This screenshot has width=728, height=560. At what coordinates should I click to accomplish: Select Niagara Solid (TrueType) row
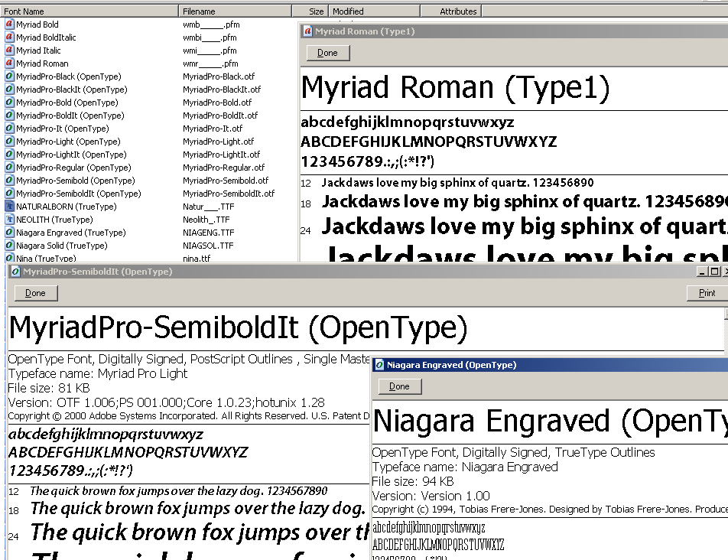click(62, 245)
